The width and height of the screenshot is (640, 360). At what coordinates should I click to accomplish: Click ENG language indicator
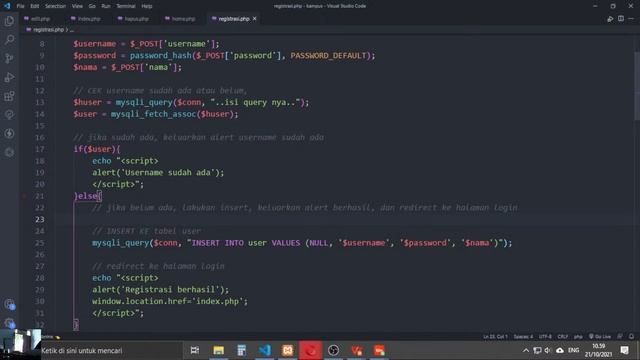pos(573,351)
